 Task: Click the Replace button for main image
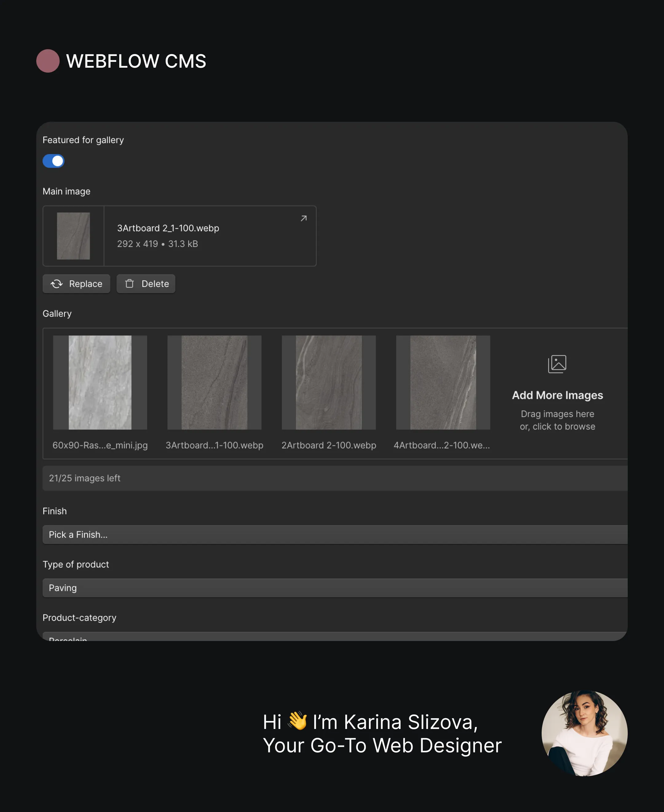(x=77, y=284)
